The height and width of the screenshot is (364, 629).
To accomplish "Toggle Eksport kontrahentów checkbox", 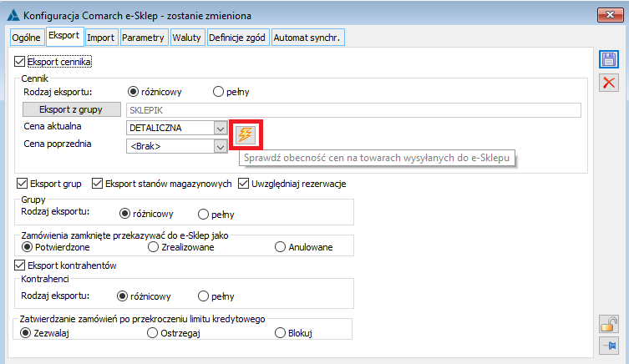I will [19, 265].
